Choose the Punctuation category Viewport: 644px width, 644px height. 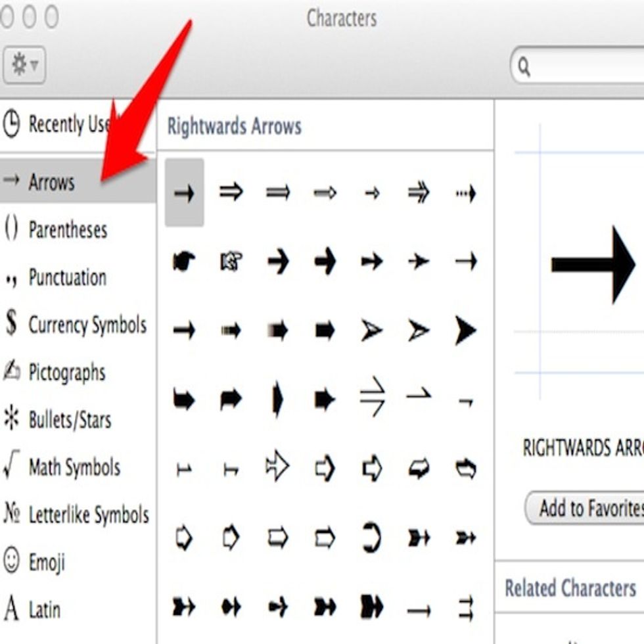67,277
